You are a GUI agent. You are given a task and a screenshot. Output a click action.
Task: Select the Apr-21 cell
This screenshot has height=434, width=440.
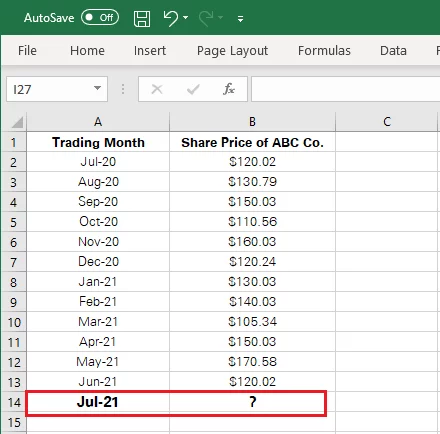(98, 342)
